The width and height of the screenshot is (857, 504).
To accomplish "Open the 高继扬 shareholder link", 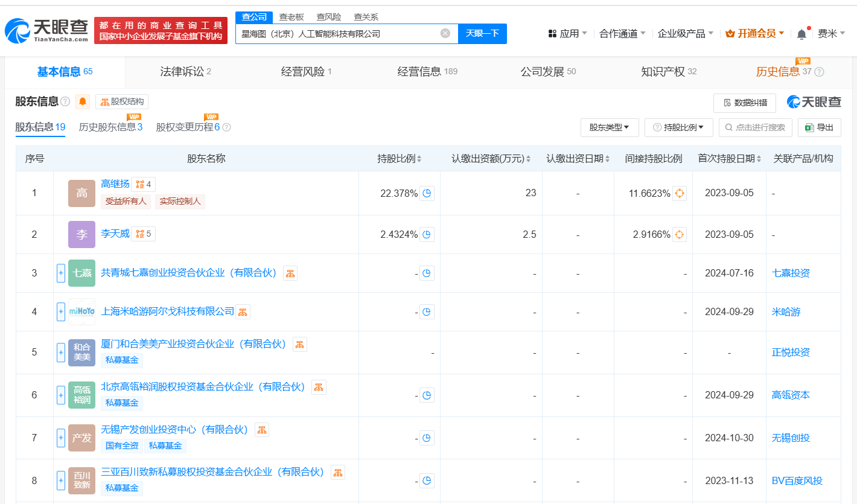I will coord(115,183).
